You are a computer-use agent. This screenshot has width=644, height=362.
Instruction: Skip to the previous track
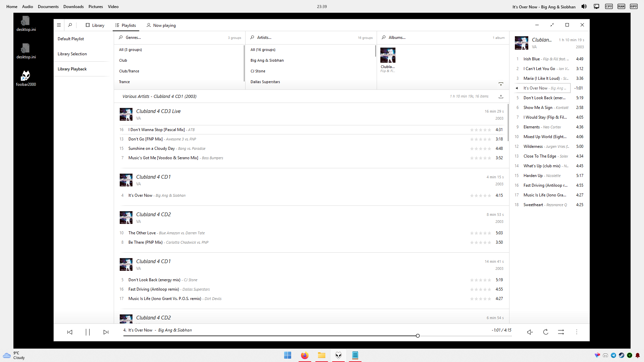70,332
